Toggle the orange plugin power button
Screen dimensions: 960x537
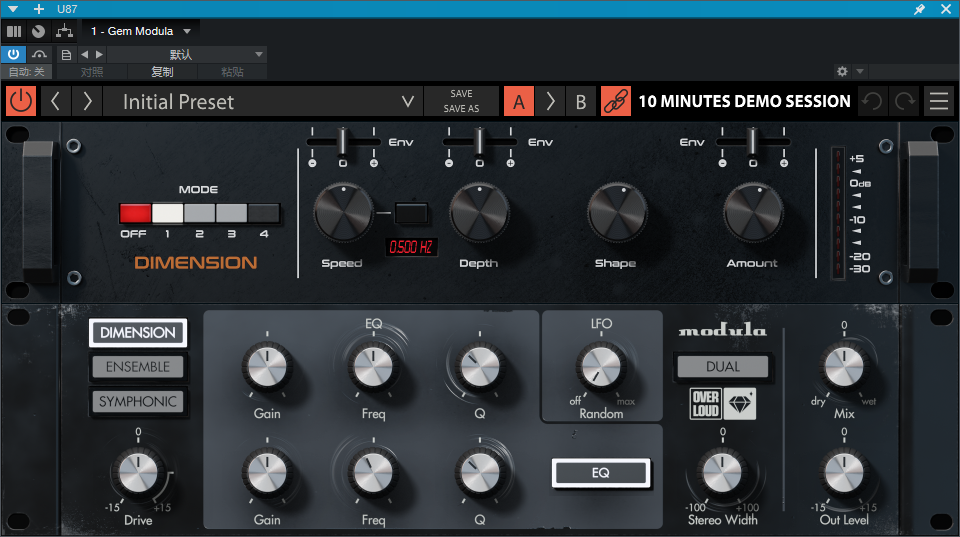pyautogui.click(x=21, y=101)
